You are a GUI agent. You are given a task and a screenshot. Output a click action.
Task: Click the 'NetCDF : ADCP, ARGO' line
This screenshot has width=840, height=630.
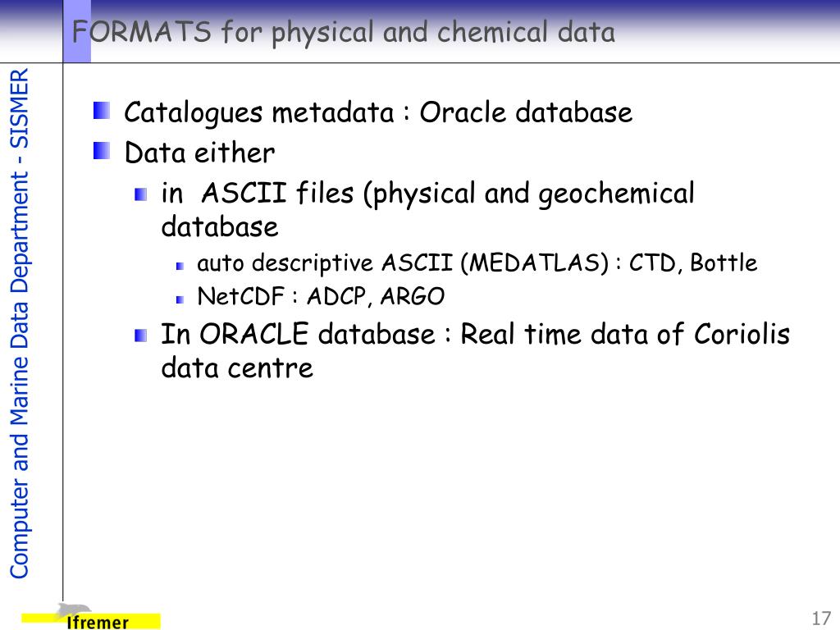[x=321, y=296]
